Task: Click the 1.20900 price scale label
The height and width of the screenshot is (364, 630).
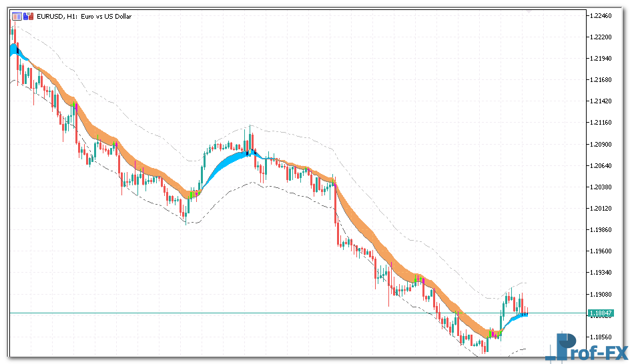Action: coord(602,144)
